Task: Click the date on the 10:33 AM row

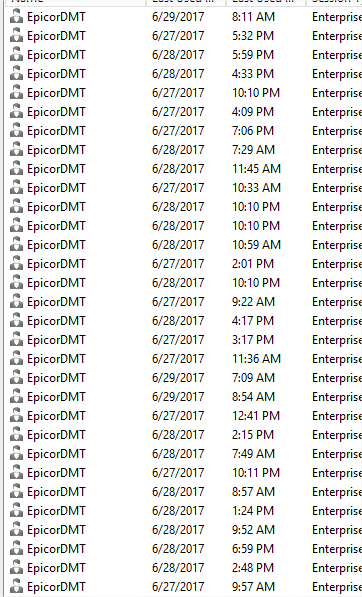Action: click(178, 188)
